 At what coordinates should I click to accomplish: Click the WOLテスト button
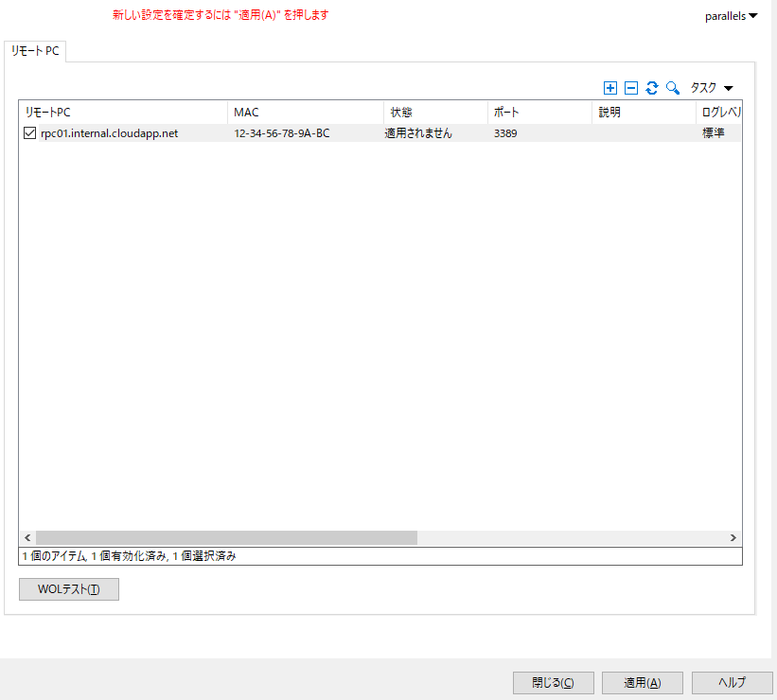pos(69,589)
